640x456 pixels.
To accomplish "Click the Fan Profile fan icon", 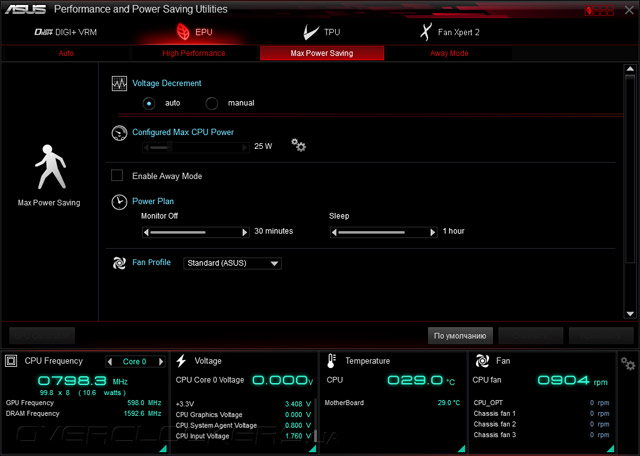I will [119, 263].
